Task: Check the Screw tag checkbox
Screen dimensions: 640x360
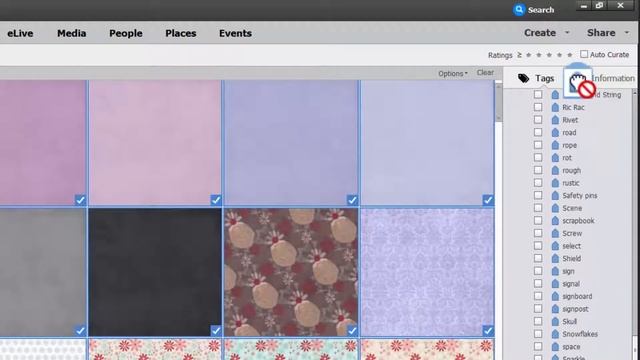Action: click(x=538, y=233)
